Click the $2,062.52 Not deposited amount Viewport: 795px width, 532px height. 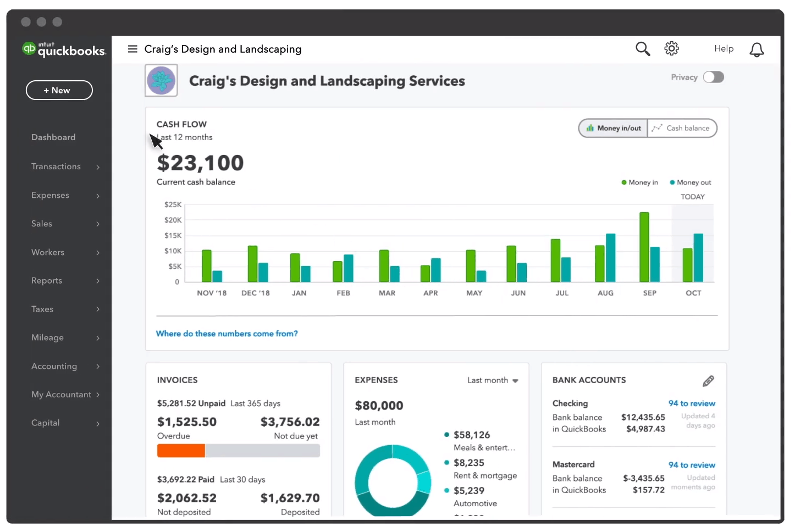[x=186, y=498]
